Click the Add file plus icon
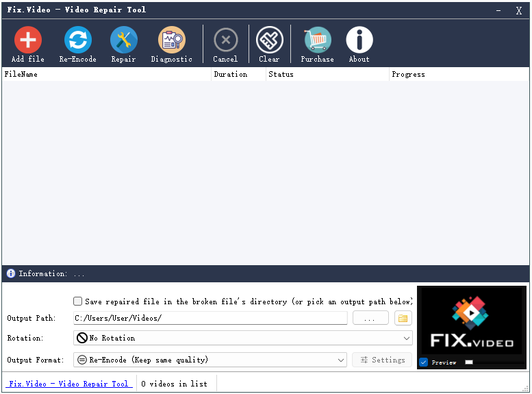This screenshot has width=532, height=394. point(28,40)
